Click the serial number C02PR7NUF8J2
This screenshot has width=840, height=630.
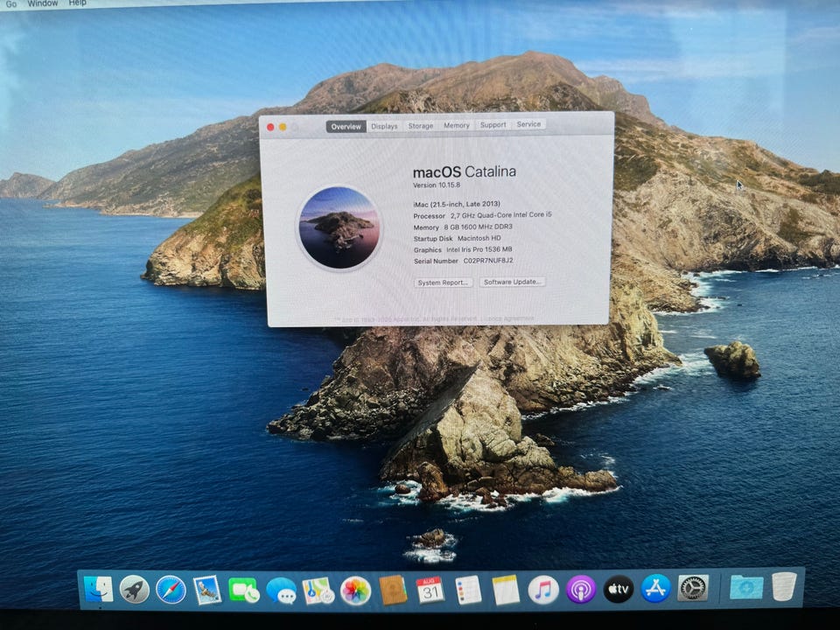pos(488,261)
